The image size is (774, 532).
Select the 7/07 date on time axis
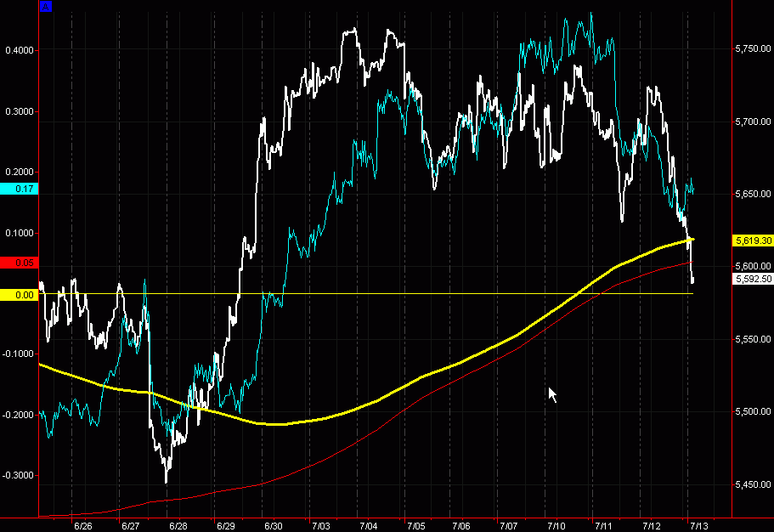click(x=508, y=526)
